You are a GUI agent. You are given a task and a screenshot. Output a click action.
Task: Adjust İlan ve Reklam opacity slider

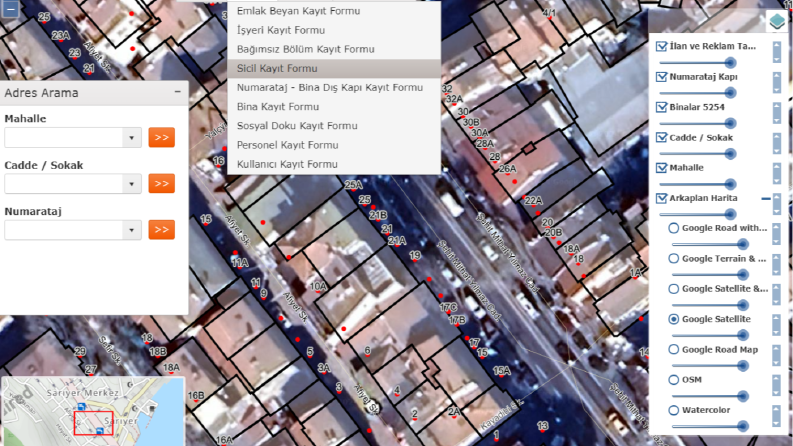coord(697,63)
